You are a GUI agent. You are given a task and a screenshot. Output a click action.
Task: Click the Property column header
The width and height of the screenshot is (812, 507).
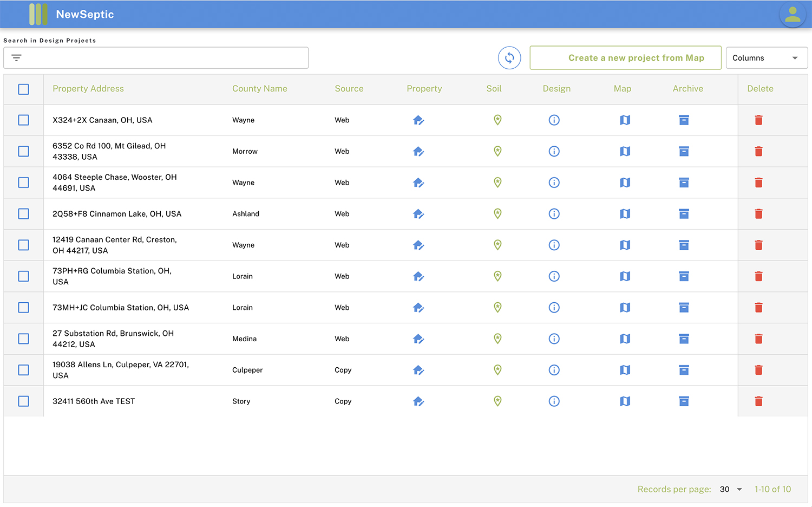click(424, 89)
